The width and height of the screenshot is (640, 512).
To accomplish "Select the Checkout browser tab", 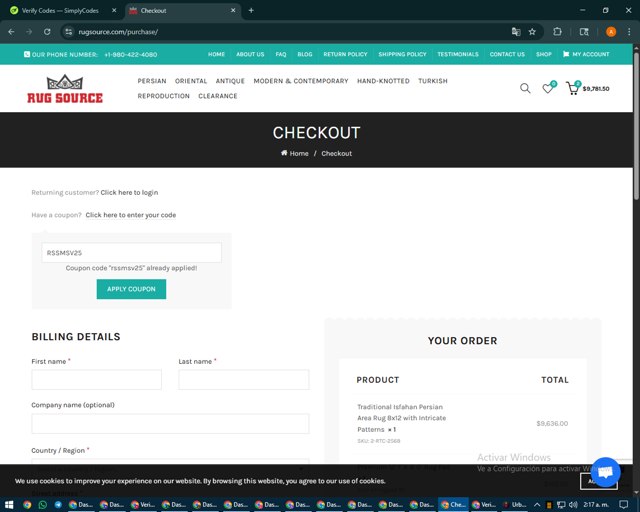I will tap(182, 11).
